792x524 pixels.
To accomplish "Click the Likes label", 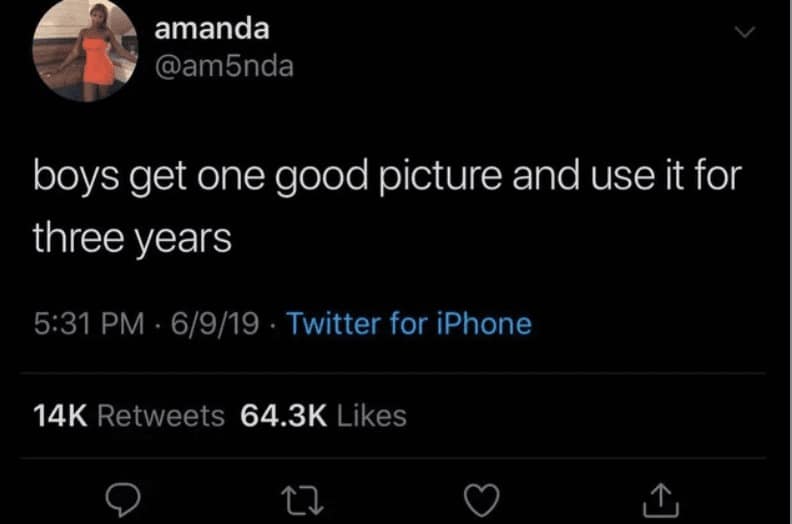I will 372,415.
